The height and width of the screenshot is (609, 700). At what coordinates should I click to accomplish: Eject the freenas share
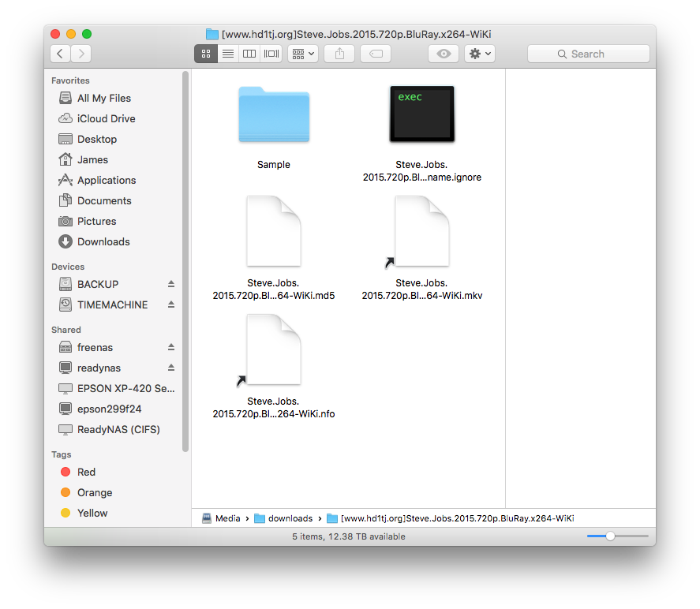[x=171, y=347]
